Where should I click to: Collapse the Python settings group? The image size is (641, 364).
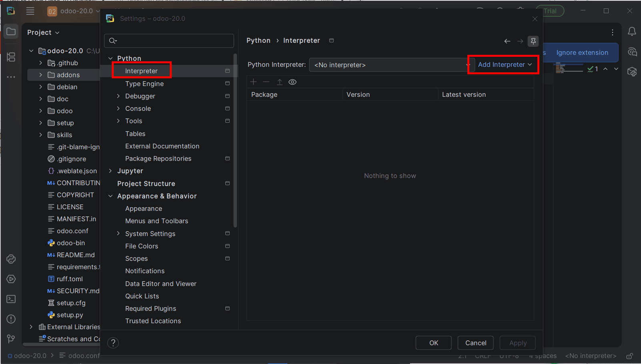[110, 58]
